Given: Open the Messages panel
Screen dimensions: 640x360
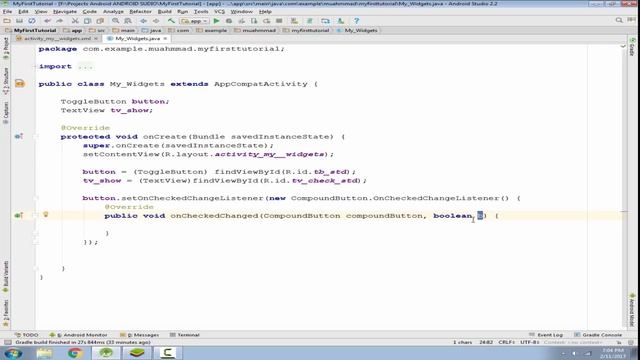Looking at the screenshot, I should (140, 335).
